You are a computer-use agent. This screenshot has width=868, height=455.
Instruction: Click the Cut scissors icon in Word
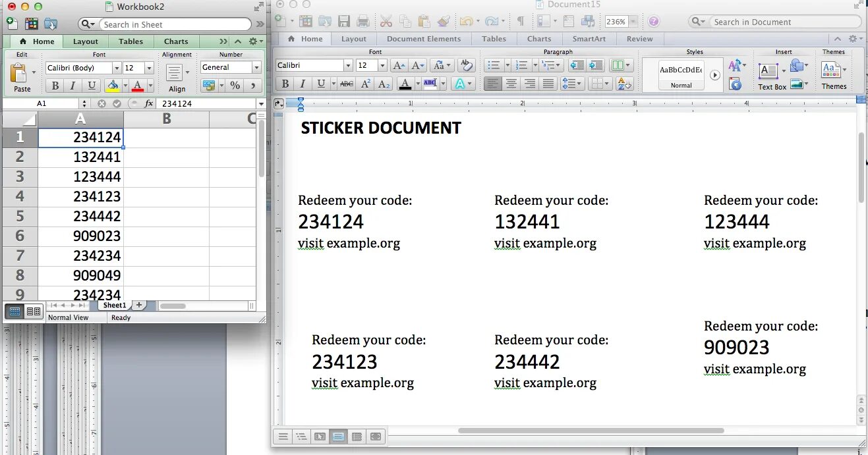click(386, 22)
